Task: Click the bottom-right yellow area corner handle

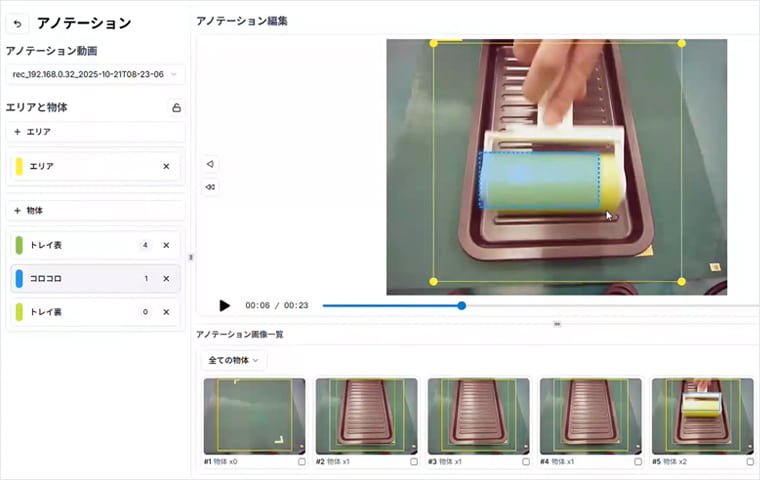Action: [681, 282]
